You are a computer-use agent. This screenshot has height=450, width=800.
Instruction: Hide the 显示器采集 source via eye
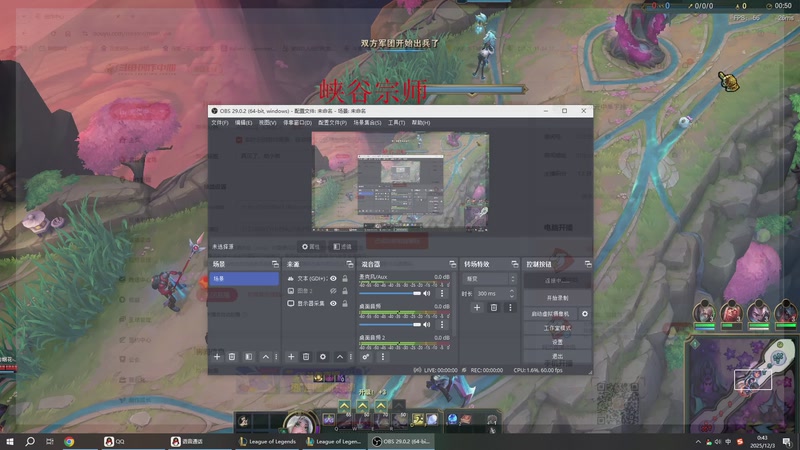pyautogui.click(x=333, y=303)
